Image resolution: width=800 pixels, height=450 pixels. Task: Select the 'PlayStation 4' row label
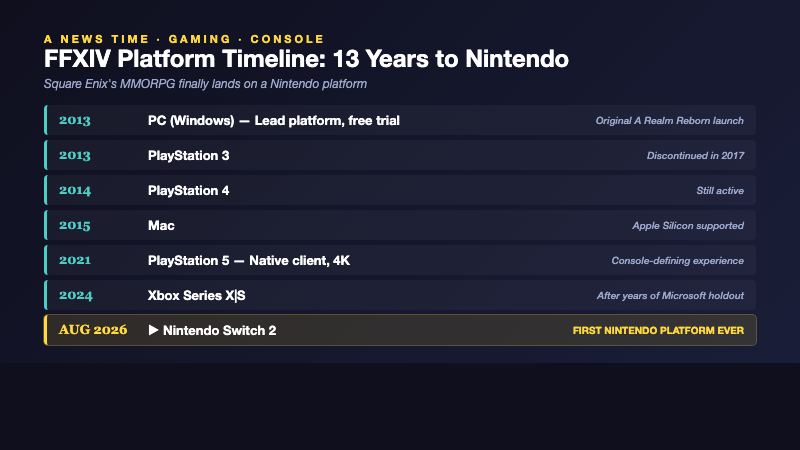(188, 190)
